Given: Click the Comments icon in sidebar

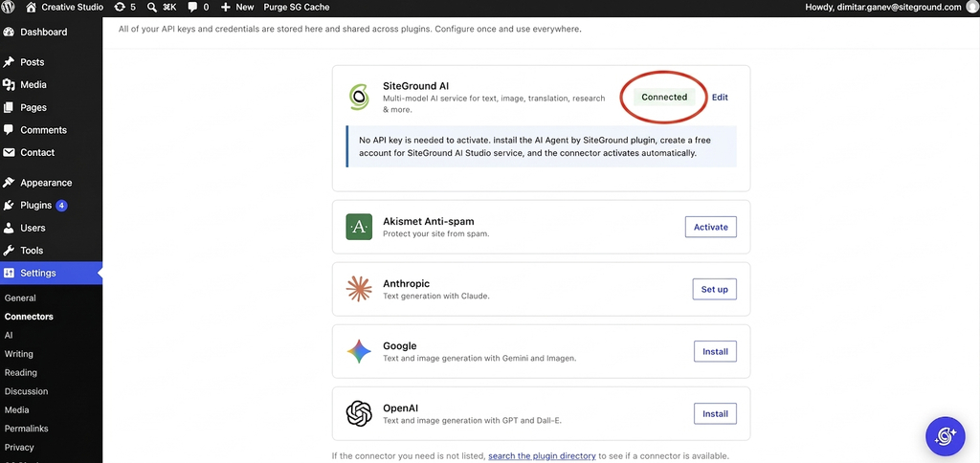Looking at the screenshot, I should click(x=9, y=130).
